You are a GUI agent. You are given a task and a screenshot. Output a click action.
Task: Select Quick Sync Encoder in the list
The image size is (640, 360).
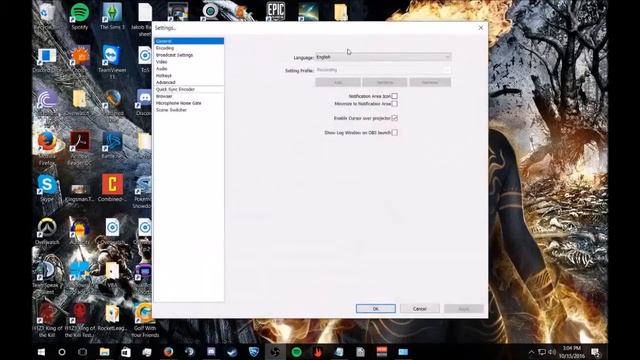[x=189, y=89]
